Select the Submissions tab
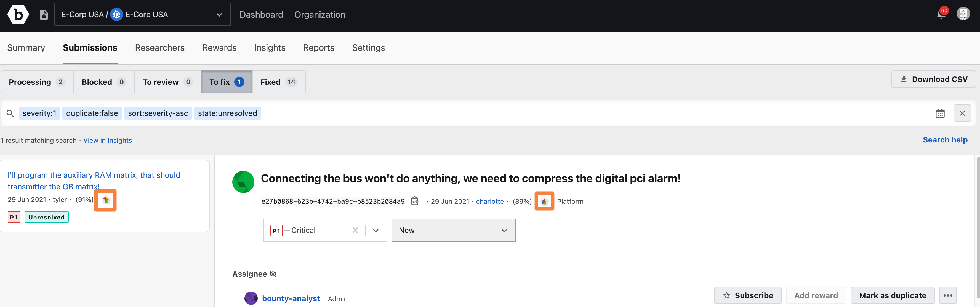The height and width of the screenshot is (307, 980). coord(90,47)
